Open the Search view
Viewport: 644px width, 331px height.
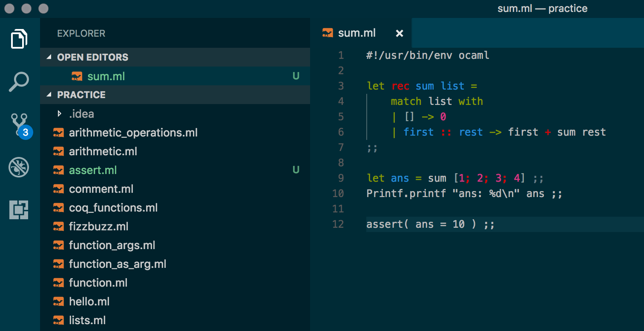click(19, 82)
